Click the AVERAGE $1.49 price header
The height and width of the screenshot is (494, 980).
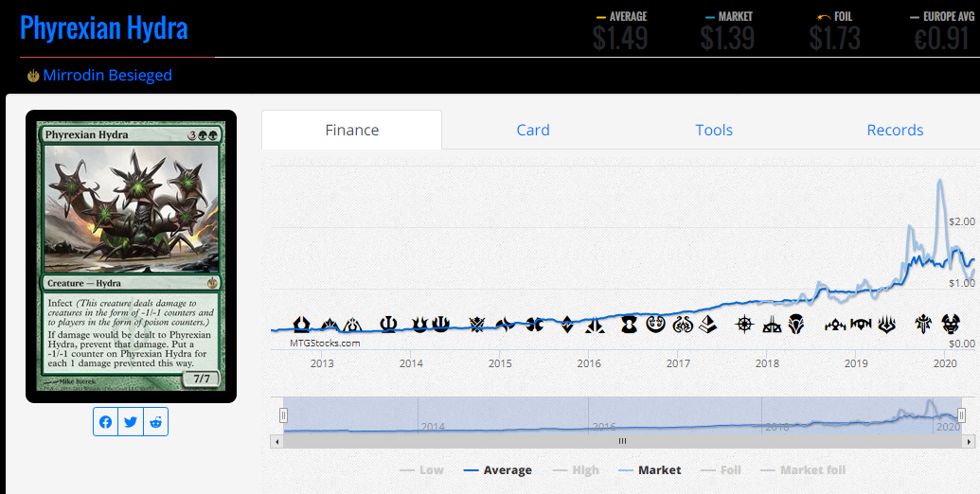pyautogui.click(x=620, y=31)
